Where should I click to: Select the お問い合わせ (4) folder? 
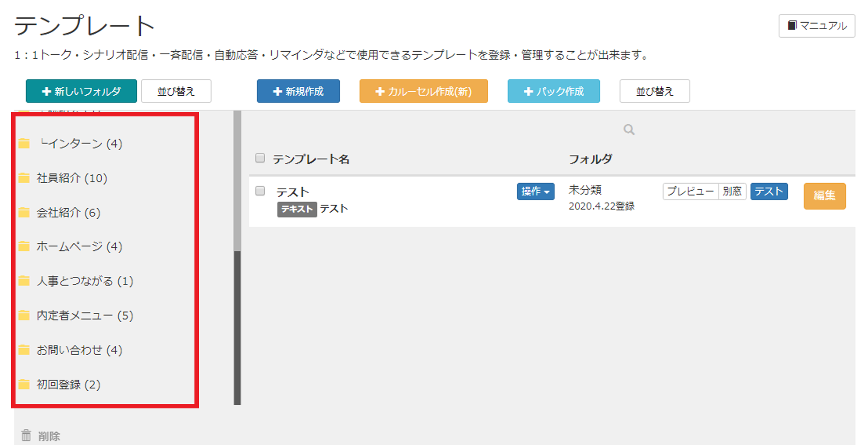(x=79, y=350)
